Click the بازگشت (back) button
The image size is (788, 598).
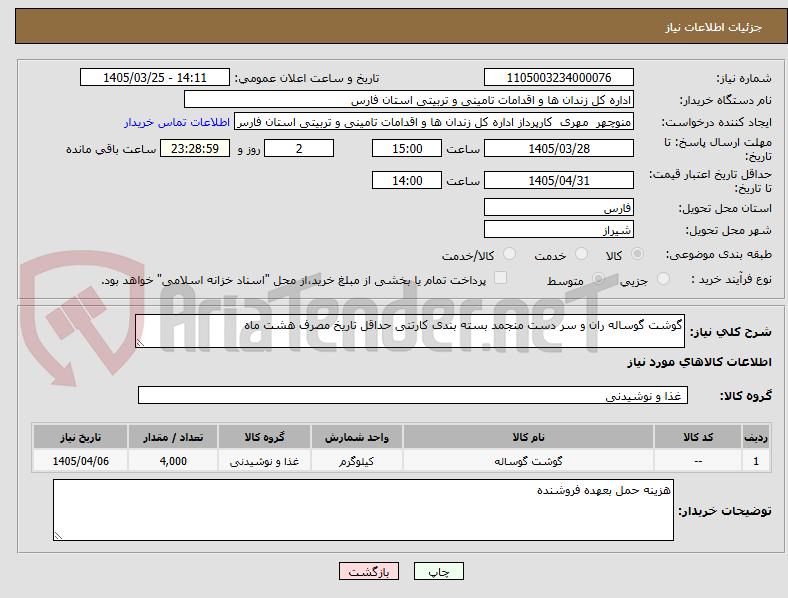click(369, 571)
